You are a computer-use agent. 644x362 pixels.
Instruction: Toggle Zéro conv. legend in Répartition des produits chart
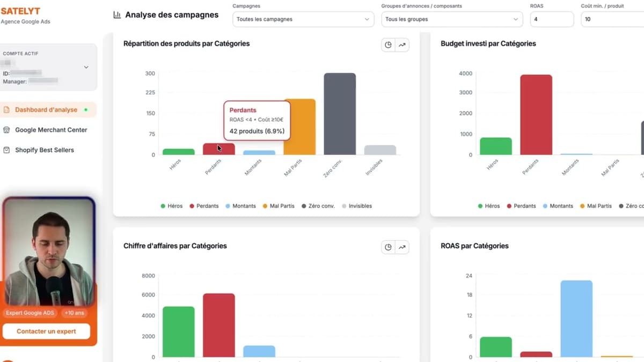tap(318, 206)
